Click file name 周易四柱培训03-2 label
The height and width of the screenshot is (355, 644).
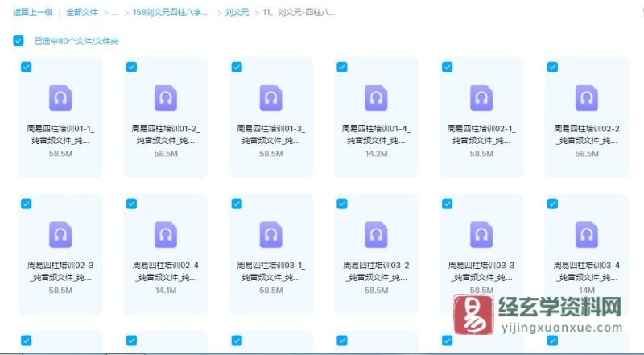point(376,266)
